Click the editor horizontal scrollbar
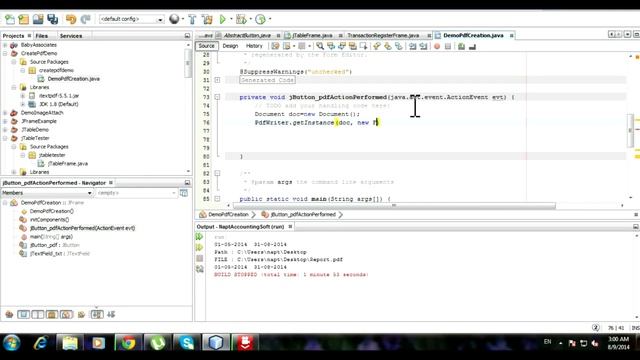 (x=394, y=205)
